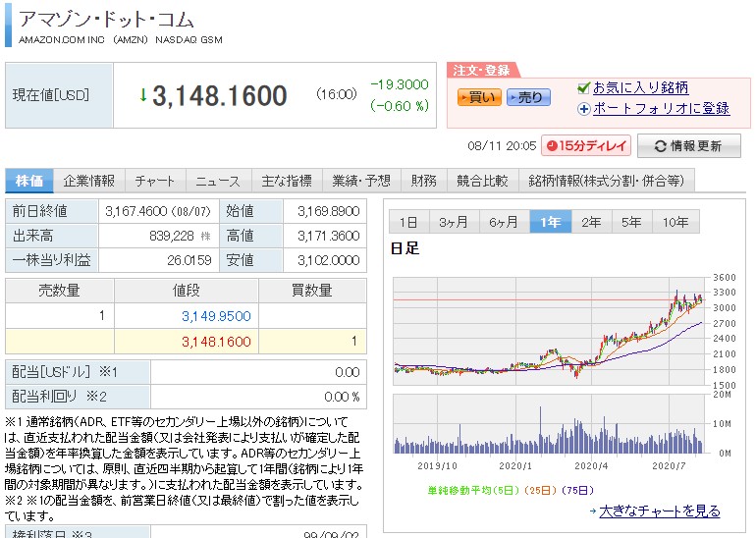Click the (25日) moving average legend
The image size is (756, 538).
539,490
